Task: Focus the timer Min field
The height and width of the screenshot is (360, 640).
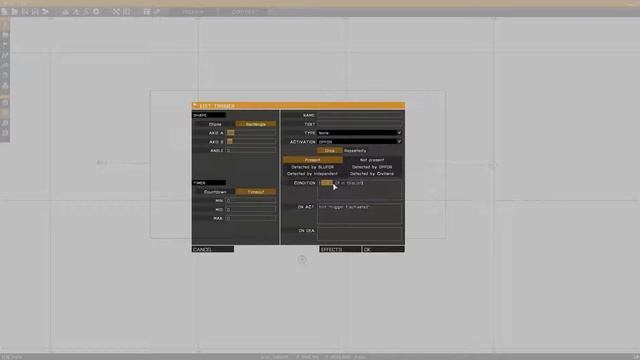Action: (x=251, y=201)
